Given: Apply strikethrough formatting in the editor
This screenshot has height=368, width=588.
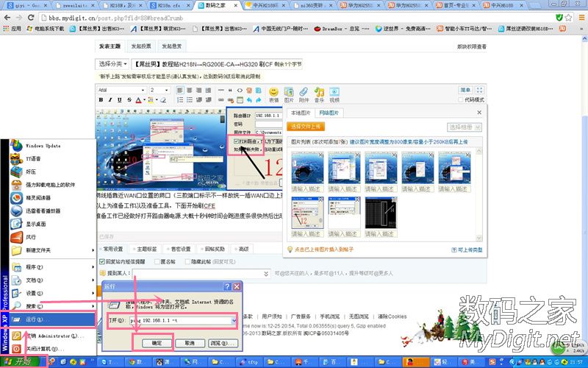Looking at the screenshot, I should [129, 100].
